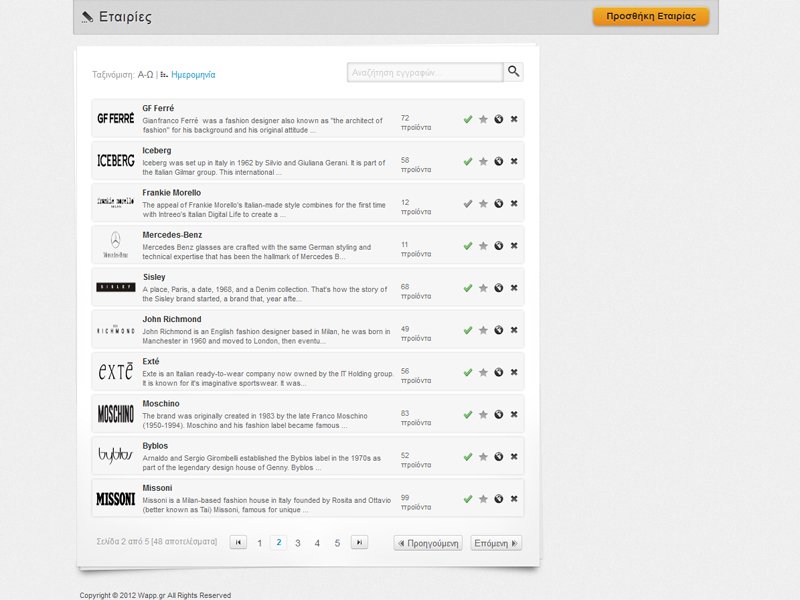This screenshot has height=600, width=800.
Task: Star the Frankie Morello company
Action: tap(483, 204)
